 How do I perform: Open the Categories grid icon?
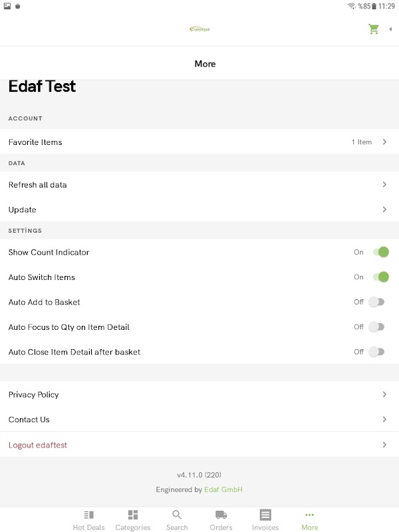tap(133, 515)
